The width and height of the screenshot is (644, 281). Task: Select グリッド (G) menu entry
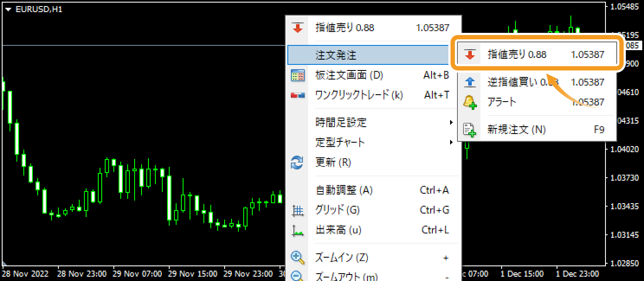point(373,211)
